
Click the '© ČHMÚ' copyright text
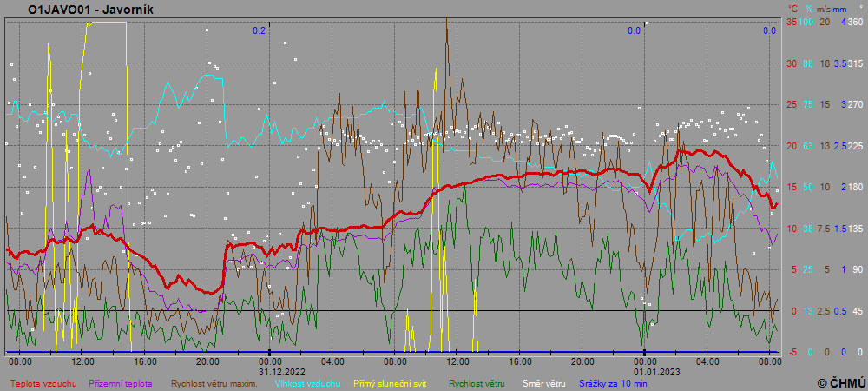click(x=840, y=382)
